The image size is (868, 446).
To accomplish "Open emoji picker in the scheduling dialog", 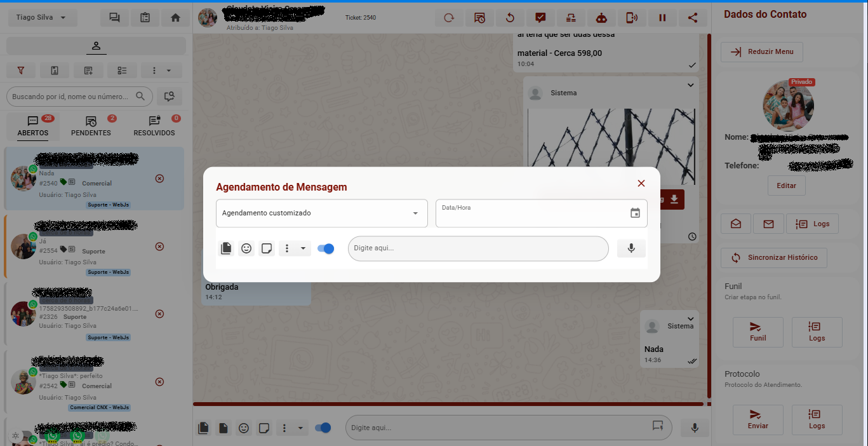I will tap(246, 248).
